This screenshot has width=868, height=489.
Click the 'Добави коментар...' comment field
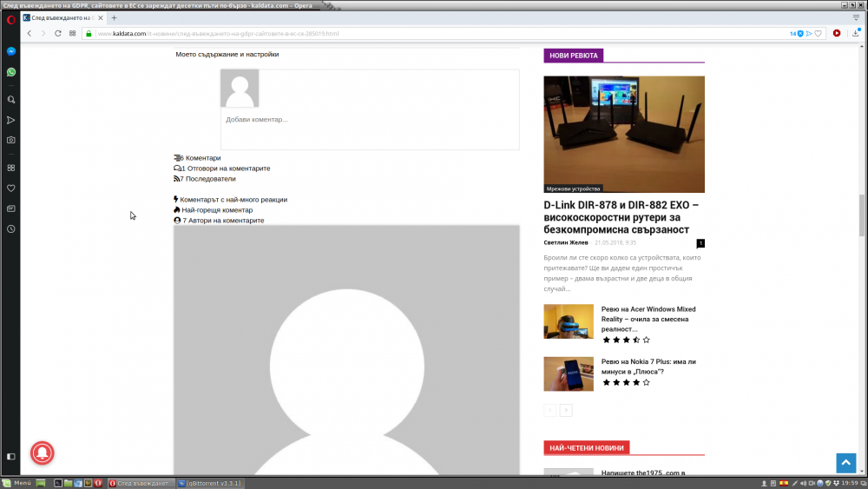pyautogui.click(x=370, y=120)
